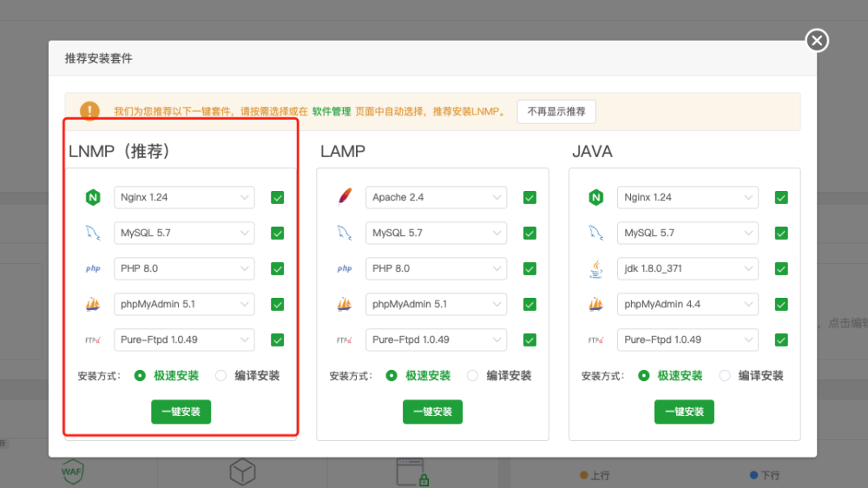
Task: Select 极速安装 for JAVA
Action: pyautogui.click(x=643, y=376)
